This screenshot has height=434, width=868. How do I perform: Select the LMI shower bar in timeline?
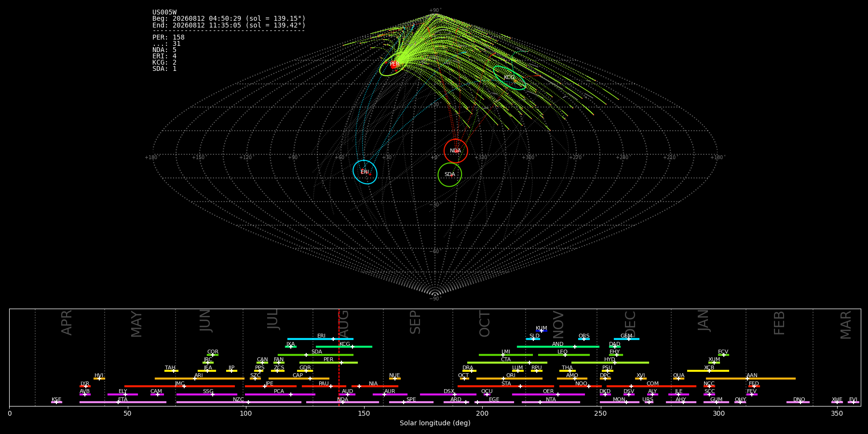[x=506, y=355]
